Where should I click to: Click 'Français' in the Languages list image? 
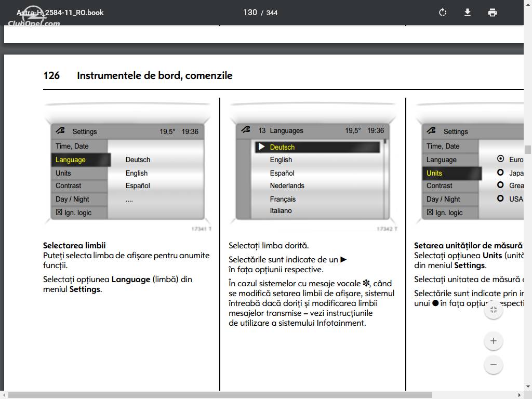[283, 199]
